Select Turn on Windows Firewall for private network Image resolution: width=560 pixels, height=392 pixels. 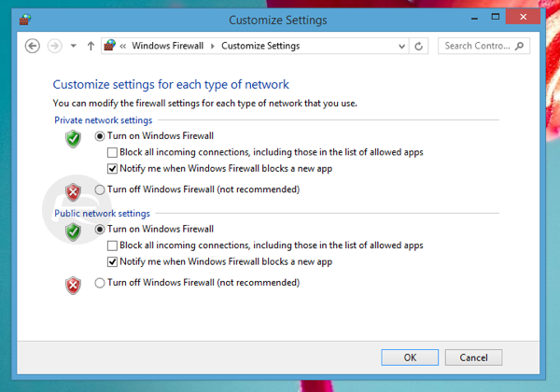point(101,135)
